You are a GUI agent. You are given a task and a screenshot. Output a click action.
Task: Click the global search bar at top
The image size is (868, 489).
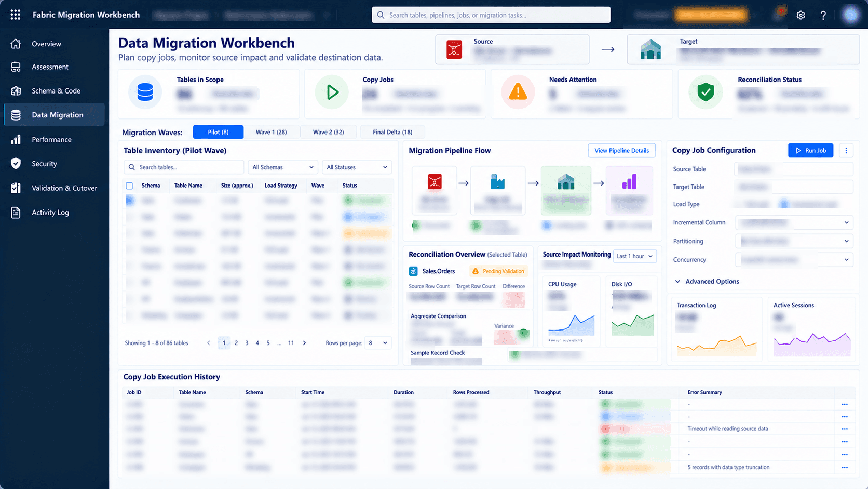point(491,15)
